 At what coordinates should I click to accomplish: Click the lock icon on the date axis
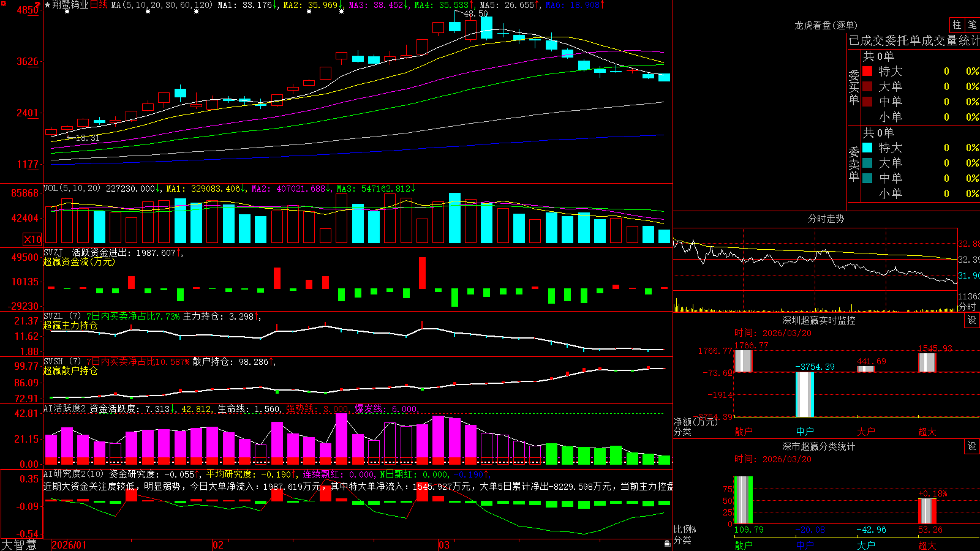[667, 544]
